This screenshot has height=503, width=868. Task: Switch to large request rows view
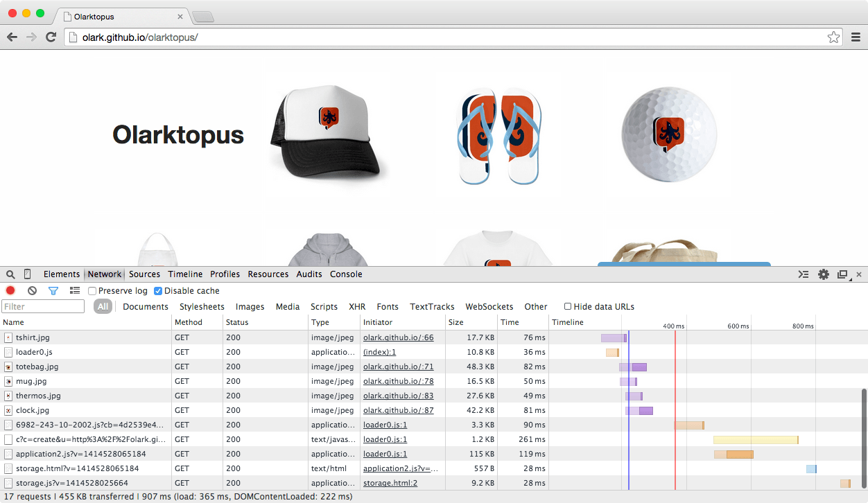pos(75,291)
